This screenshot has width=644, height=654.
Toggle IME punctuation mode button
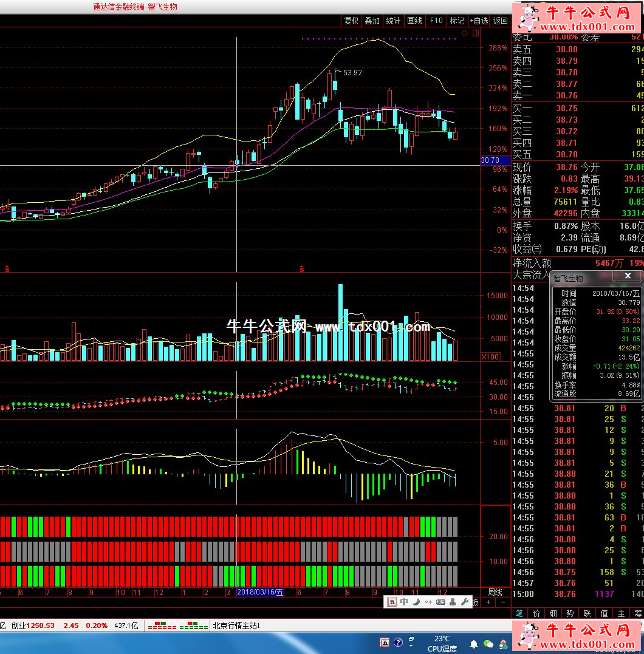tap(428, 602)
